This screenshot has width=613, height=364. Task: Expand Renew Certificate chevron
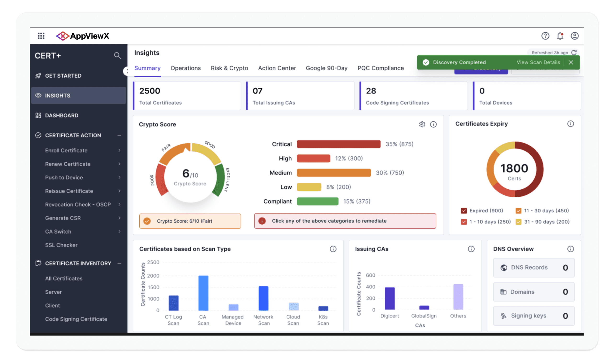[119, 164]
